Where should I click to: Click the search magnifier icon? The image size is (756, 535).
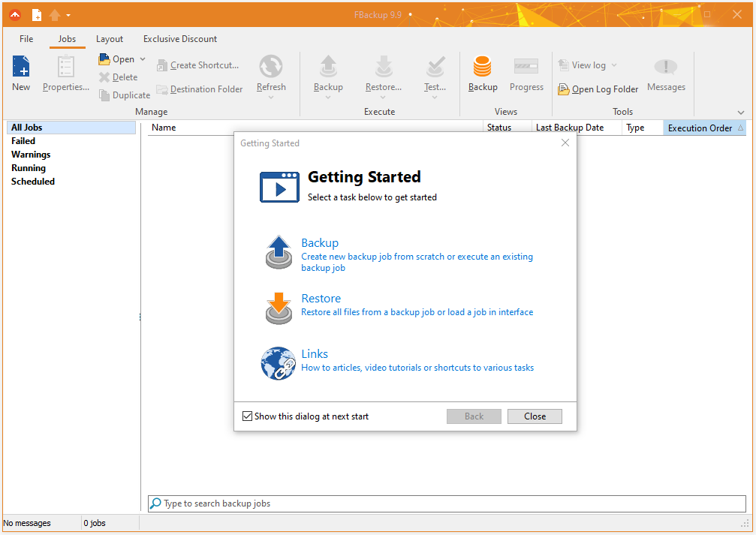pos(155,503)
